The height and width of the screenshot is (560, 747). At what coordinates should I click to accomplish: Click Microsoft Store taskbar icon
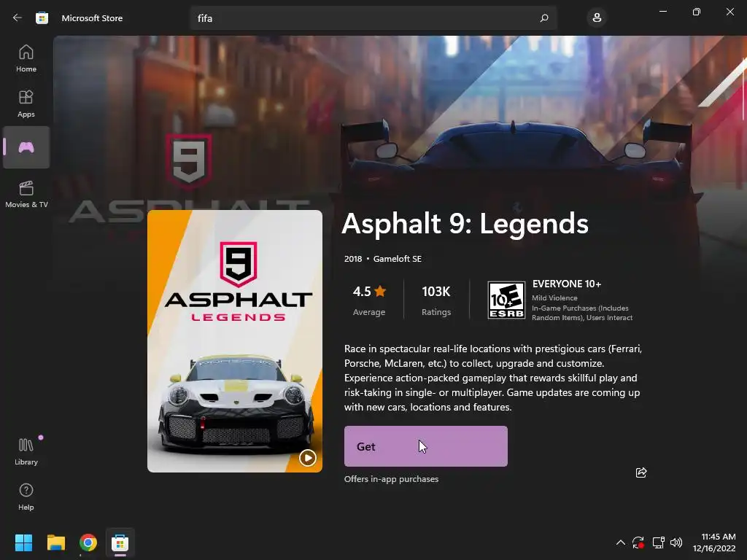pyautogui.click(x=120, y=542)
